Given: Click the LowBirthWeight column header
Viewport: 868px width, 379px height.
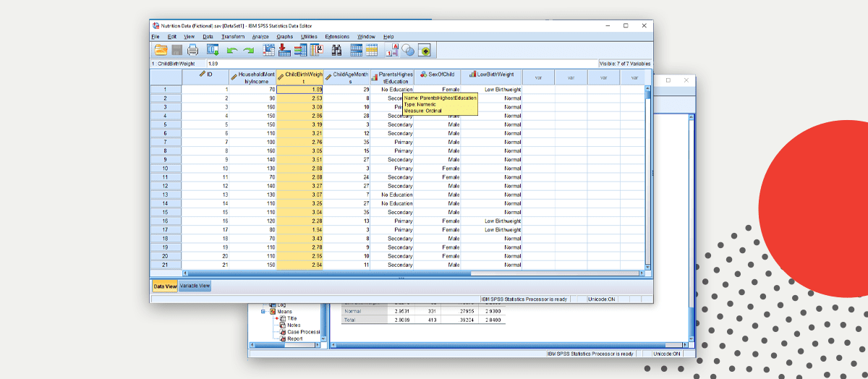Looking at the screenshot, I should tap(492, 74).
